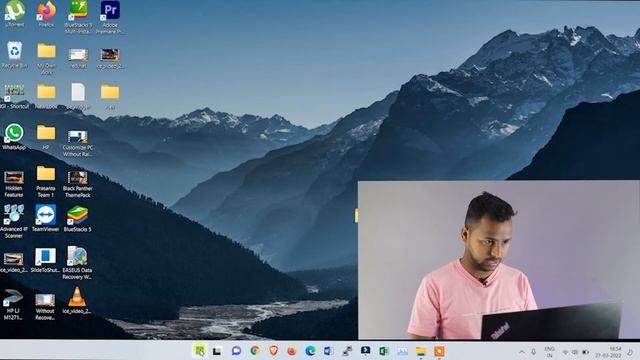Open EASEUS Data Recovery Wizard shortcut

pos(77,262)
